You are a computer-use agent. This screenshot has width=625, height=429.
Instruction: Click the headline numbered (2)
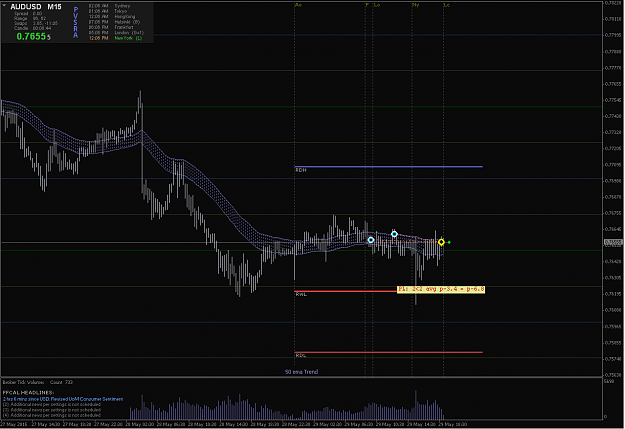(52, 405)
